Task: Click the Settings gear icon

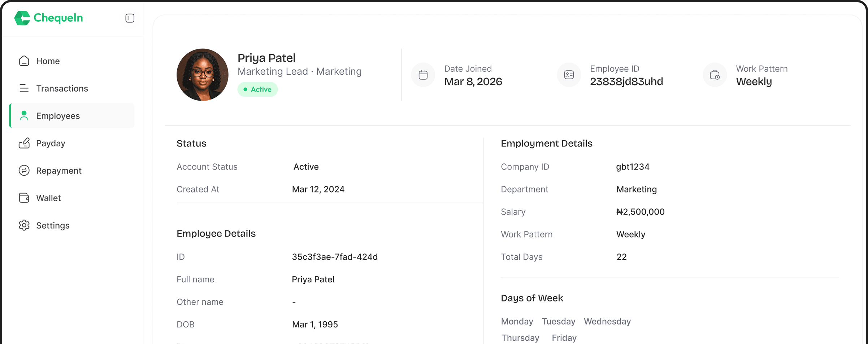Action: [x=24, y=225]
